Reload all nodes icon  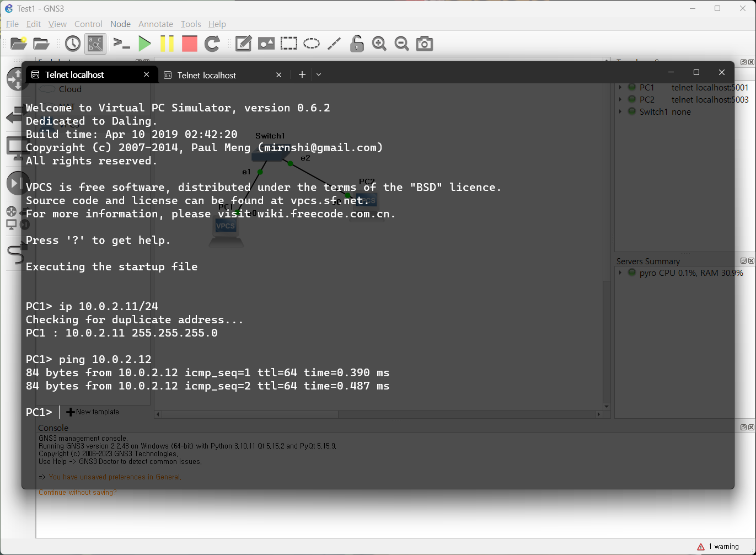point(212,44)
